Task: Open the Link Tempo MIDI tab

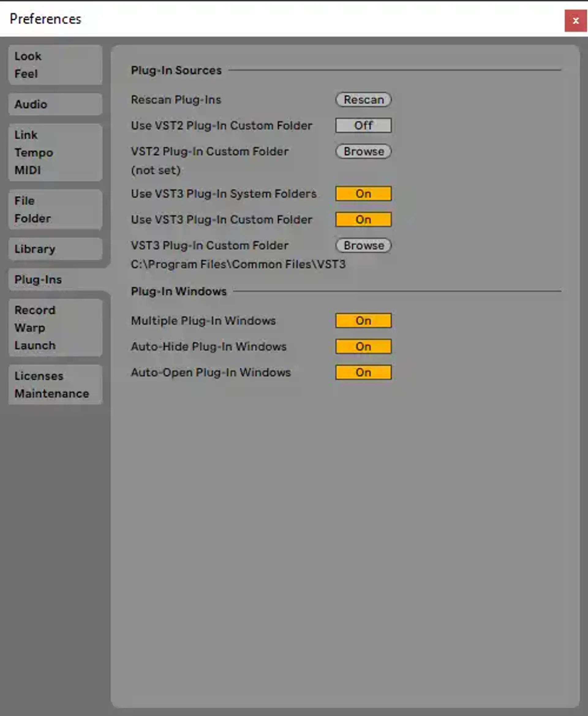Action: (55, 152)
